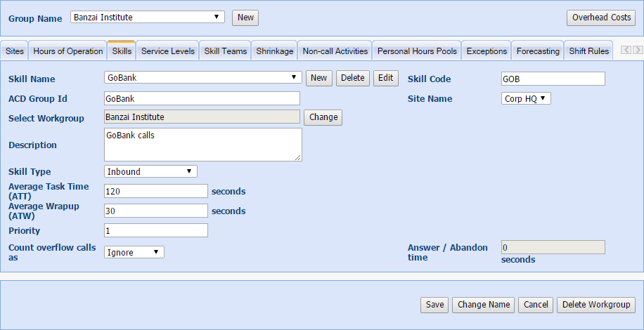Screen dimensions: 644x330
Task: Go to the Shrinkage tab
Action: pyautogui.click(x=275, y=51)
